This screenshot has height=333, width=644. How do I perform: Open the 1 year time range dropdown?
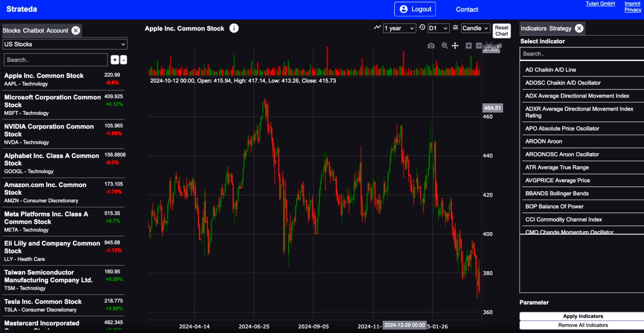[x=399, y=28]
